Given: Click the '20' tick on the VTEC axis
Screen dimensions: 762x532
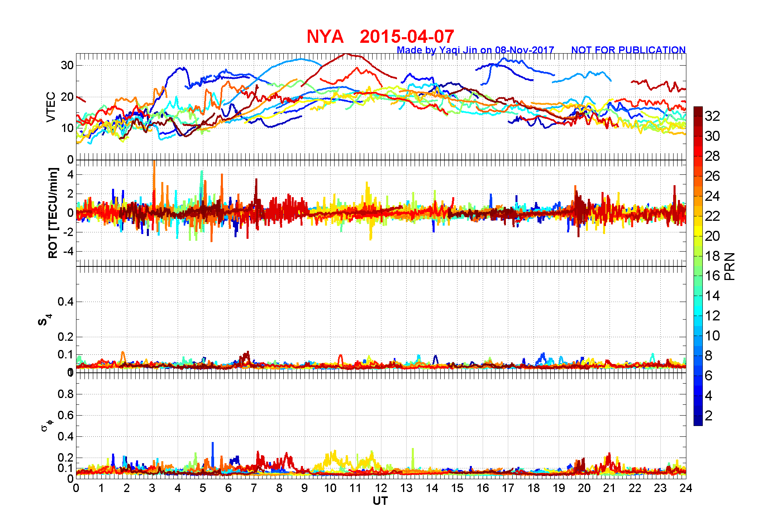Looking at the screenshot, I should click(67, 97).
